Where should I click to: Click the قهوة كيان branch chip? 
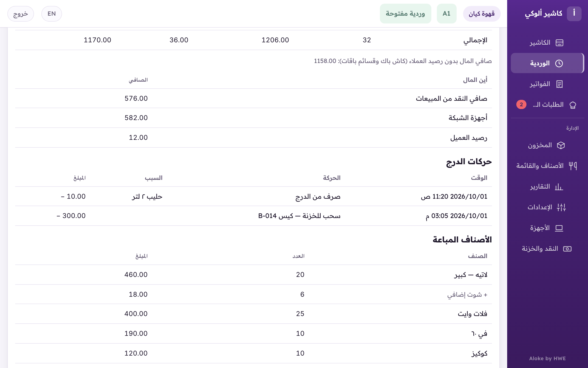(482, 14)
